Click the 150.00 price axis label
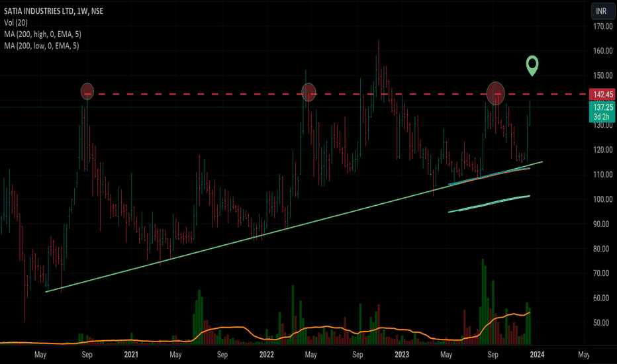The height and width of the screenshot is (364, 617). [603, 75]
